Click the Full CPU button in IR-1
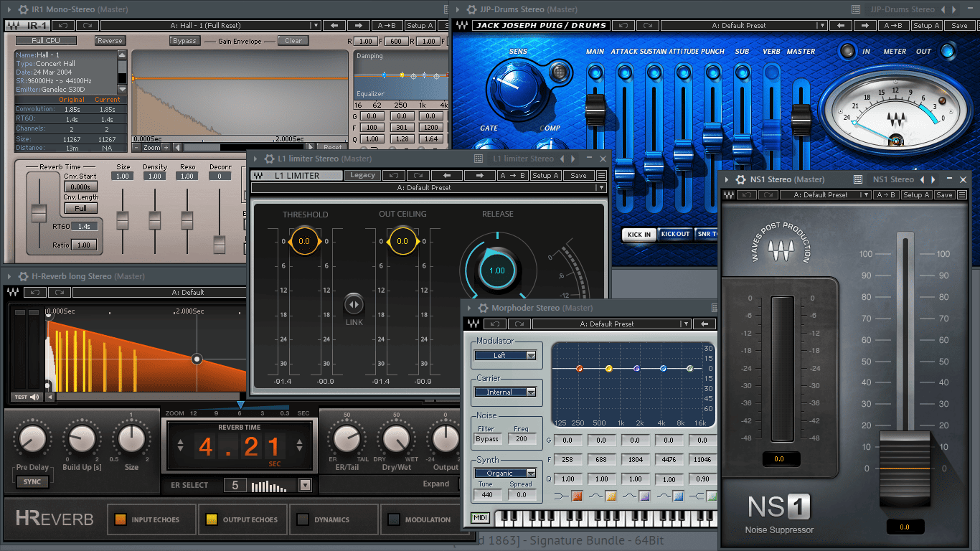 coord(47,41)
